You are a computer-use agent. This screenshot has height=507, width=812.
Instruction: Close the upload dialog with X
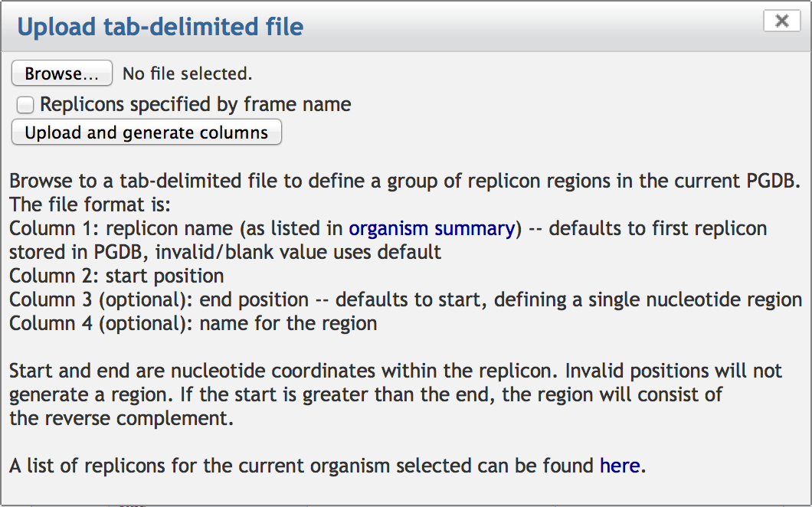point(782,21)
